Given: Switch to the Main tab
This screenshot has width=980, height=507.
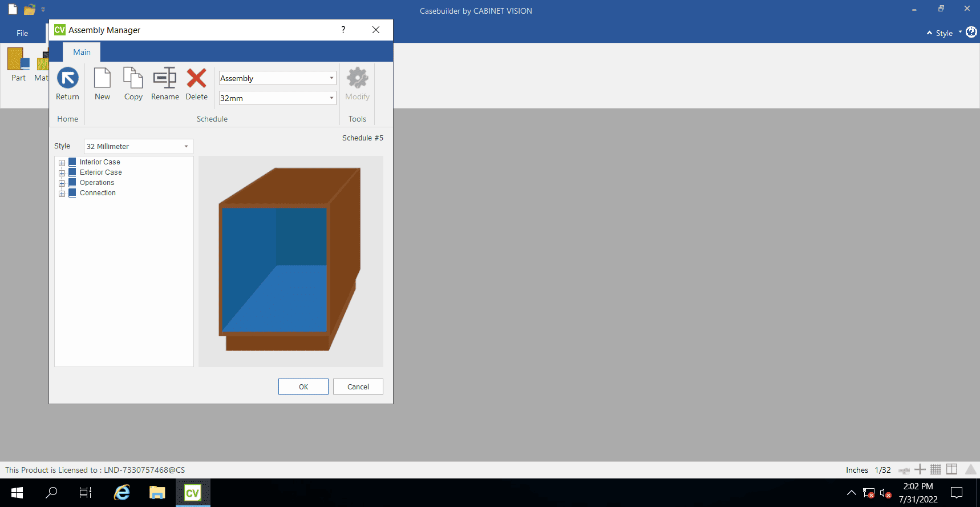Looking at the screenshot, I should [82, 52].
